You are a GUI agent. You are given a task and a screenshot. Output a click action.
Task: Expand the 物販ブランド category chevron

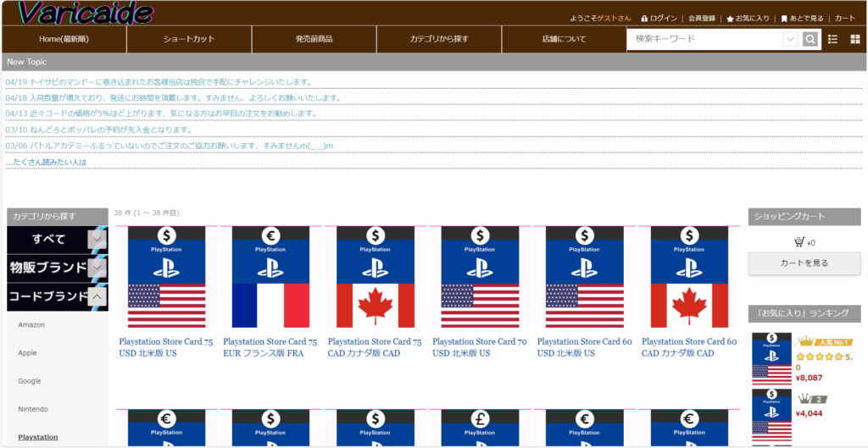97,268
